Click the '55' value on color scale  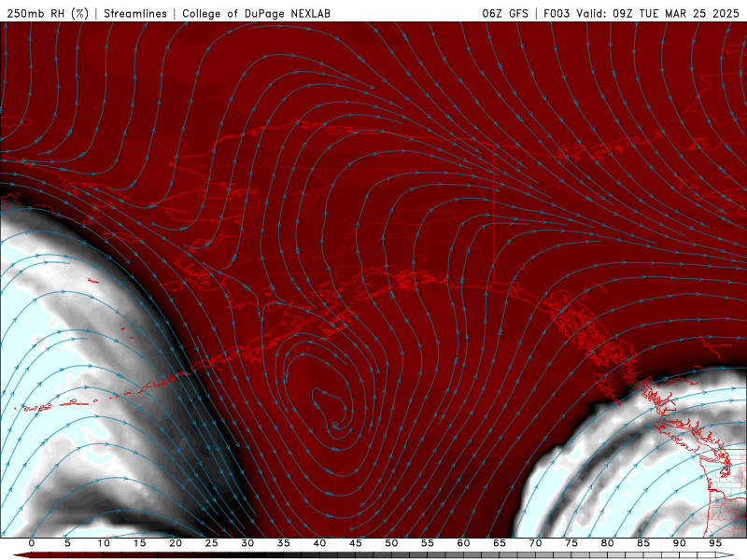(428, 543)
